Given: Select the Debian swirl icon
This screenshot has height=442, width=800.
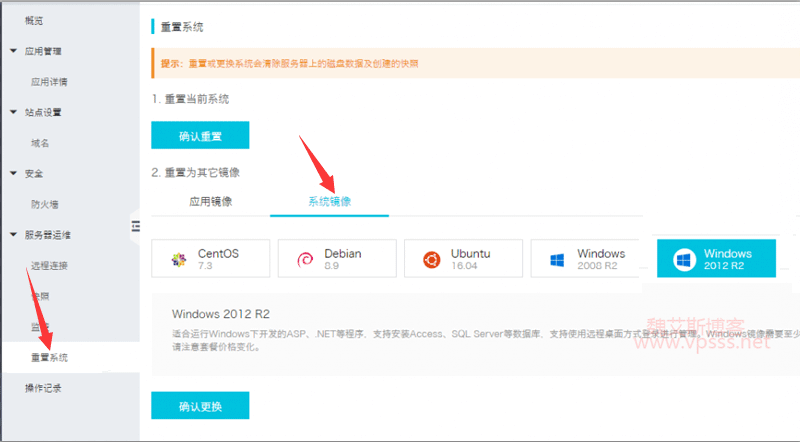Looking at the screenshot, I should (x=305, y=260).
